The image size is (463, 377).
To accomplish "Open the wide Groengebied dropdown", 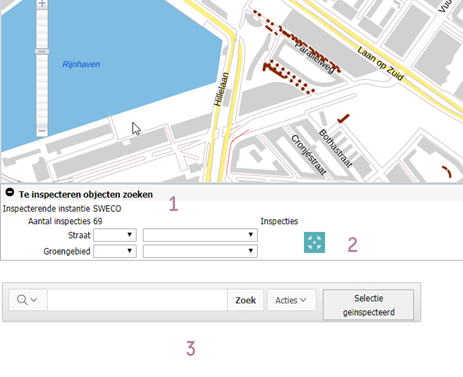I will tap(200, 251).
